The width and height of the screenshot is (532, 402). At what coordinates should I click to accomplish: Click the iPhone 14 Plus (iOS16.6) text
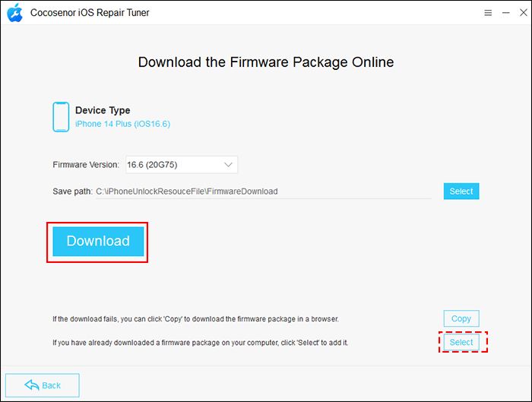coord(122,124)
